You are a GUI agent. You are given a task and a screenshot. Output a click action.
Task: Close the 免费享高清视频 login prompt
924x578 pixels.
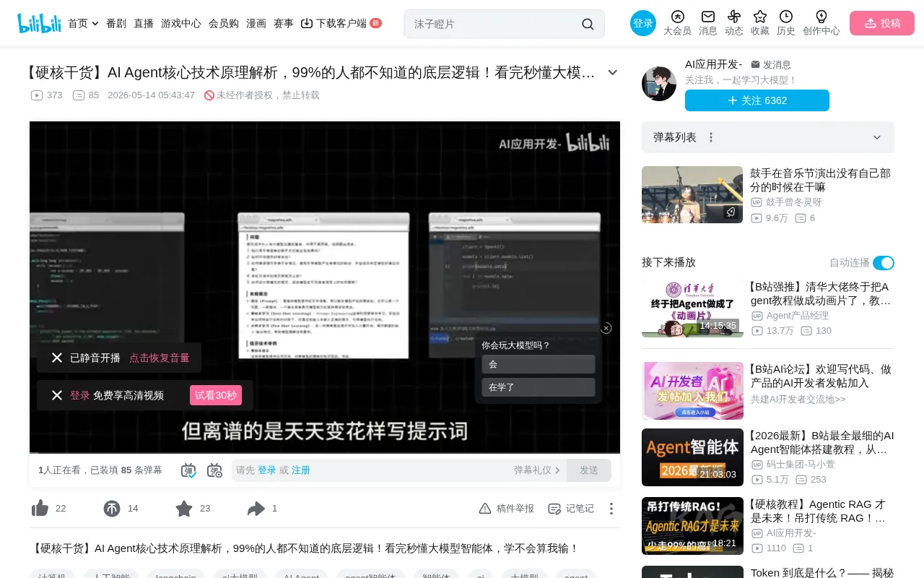coord(57,395)
